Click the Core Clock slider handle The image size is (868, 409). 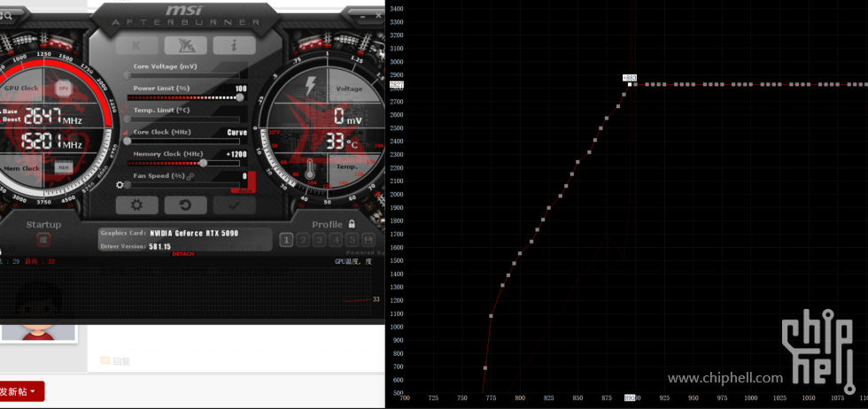[128, 141]
